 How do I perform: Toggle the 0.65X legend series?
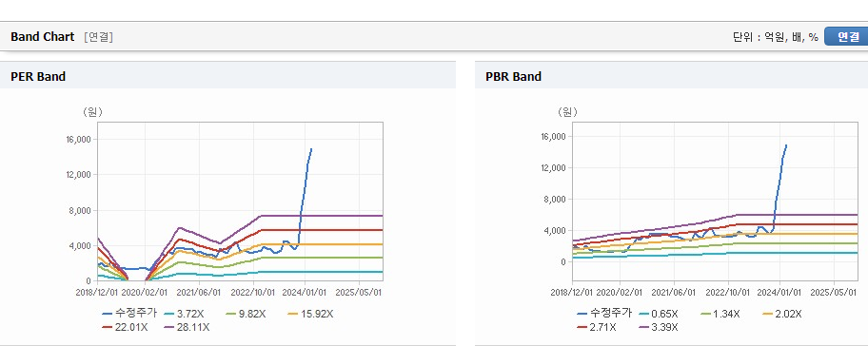tap(658, 314)
